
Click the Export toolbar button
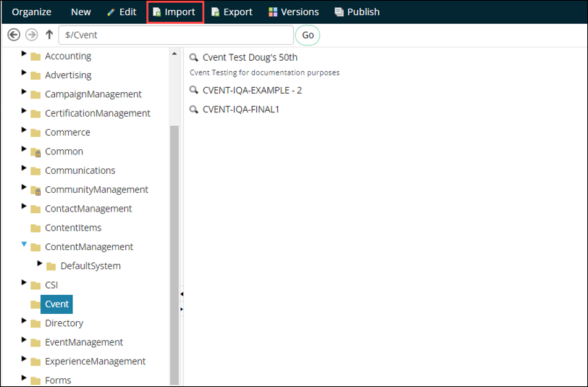point(232,12)
